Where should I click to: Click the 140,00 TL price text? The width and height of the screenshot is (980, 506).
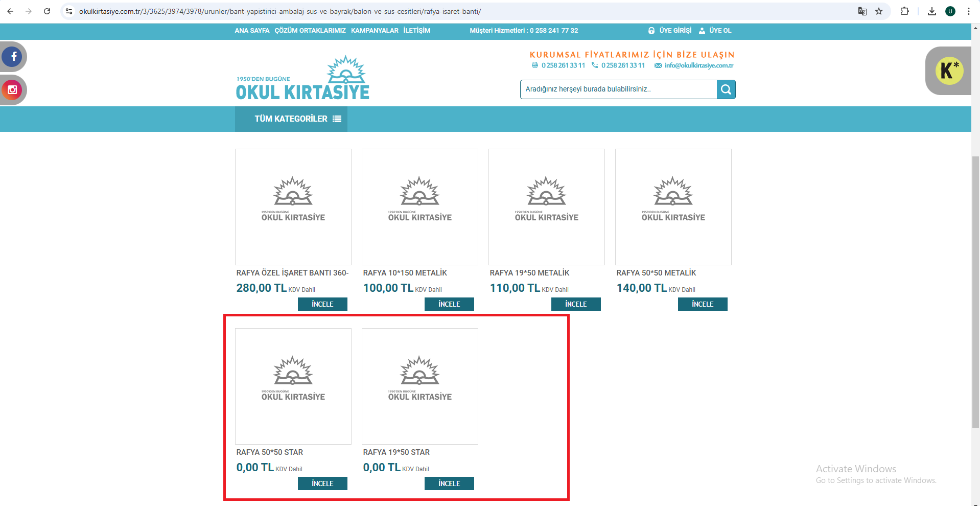click(x=642, y=288)
